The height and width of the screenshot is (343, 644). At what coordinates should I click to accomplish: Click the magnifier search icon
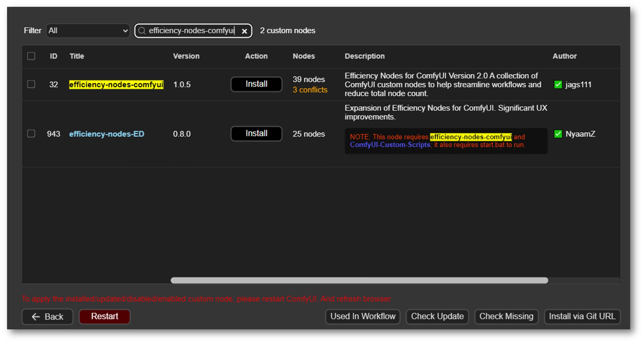[x=142, y=31]
